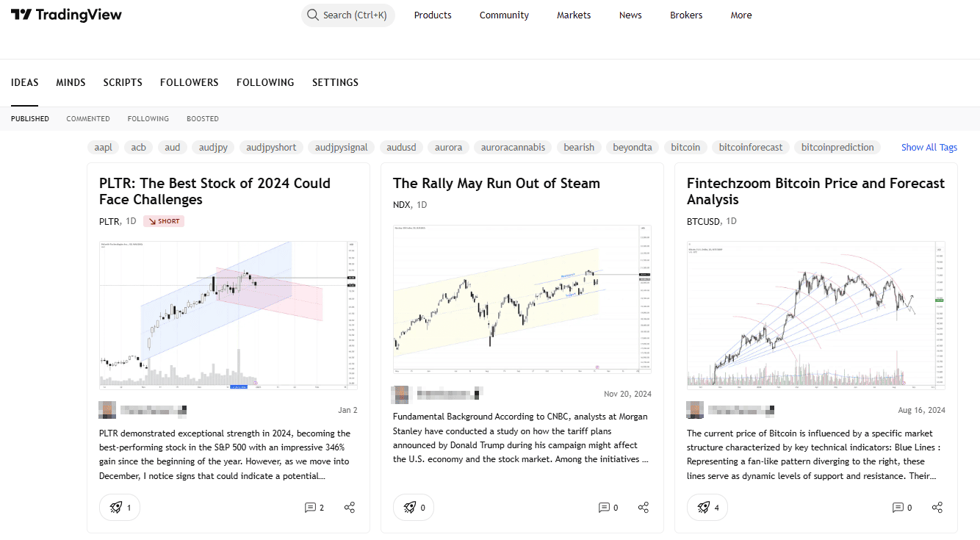Screen dimensions: 980x540
Task: Click Show All Tags link
Action: click(929, 147)
